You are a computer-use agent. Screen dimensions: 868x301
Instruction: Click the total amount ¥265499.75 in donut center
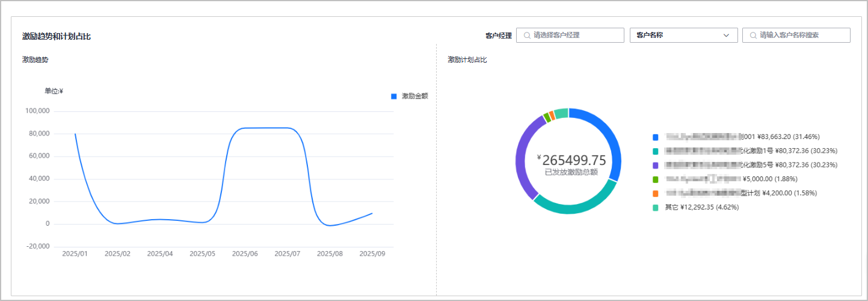pyautogui.click(x=574, y=161)
